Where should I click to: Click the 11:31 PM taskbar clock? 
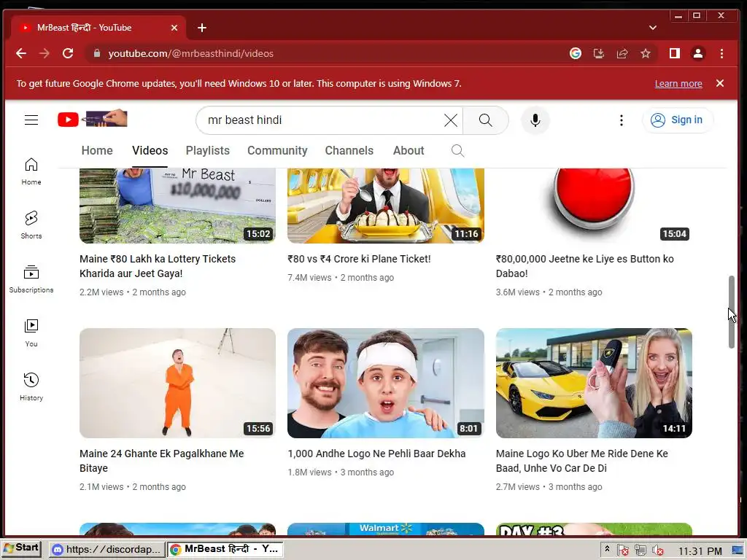[x=700, y=551]
